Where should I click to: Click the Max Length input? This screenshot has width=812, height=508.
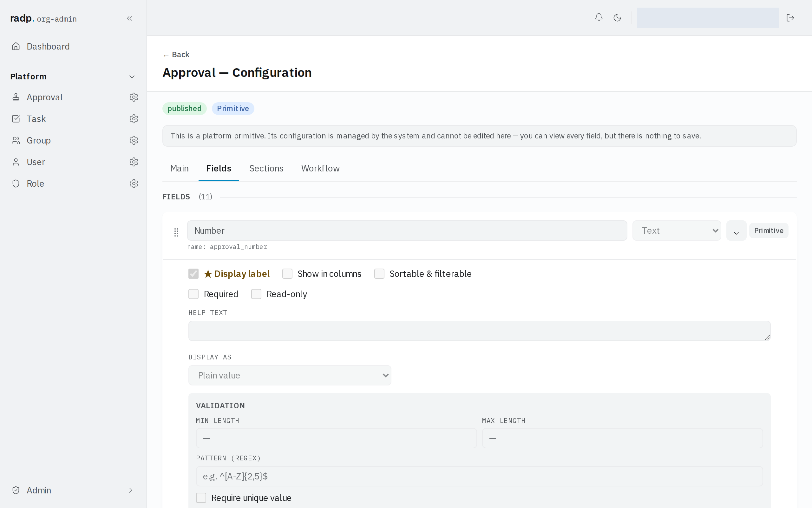tap(622, 438)
